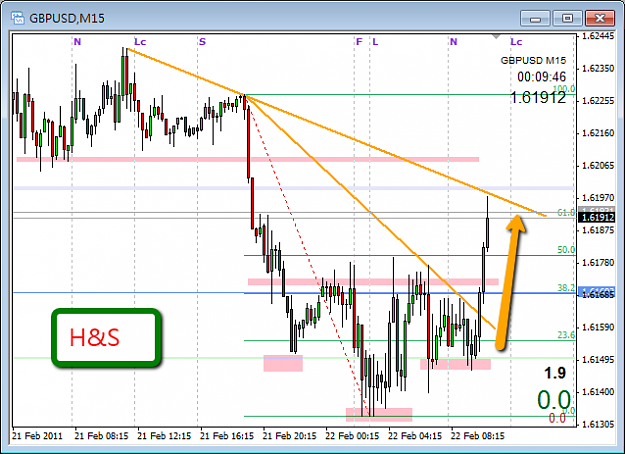The height and width of the screenshot is (454, 625).
Task: Click the '21 Feb 20:15' time axis label
Action: point(289,436)
